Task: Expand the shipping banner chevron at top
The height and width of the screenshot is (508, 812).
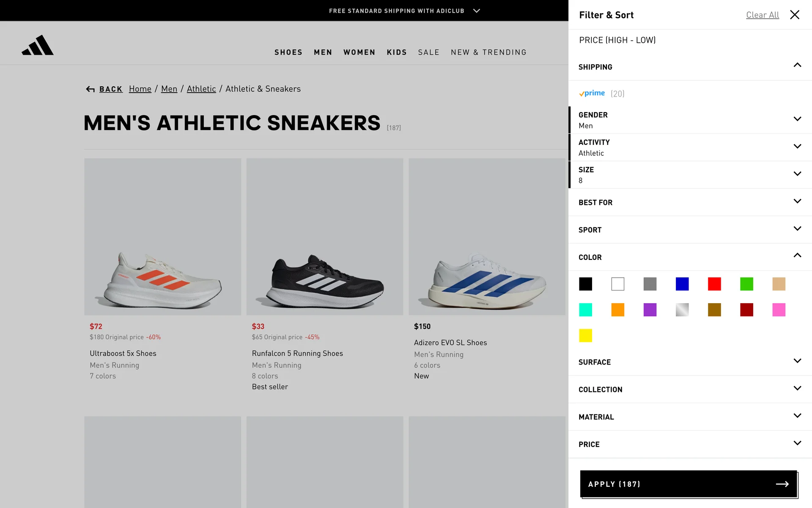Action: [x=477, y=11]
